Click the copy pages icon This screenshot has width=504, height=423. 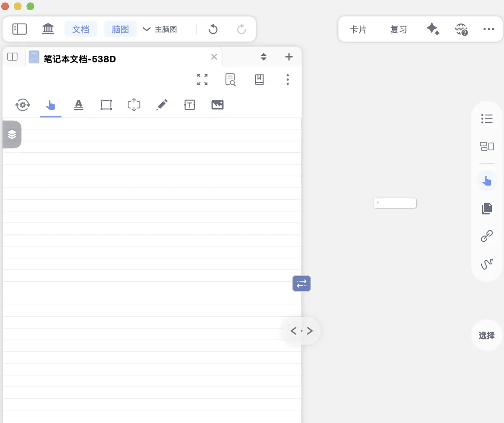click(487, 209)
